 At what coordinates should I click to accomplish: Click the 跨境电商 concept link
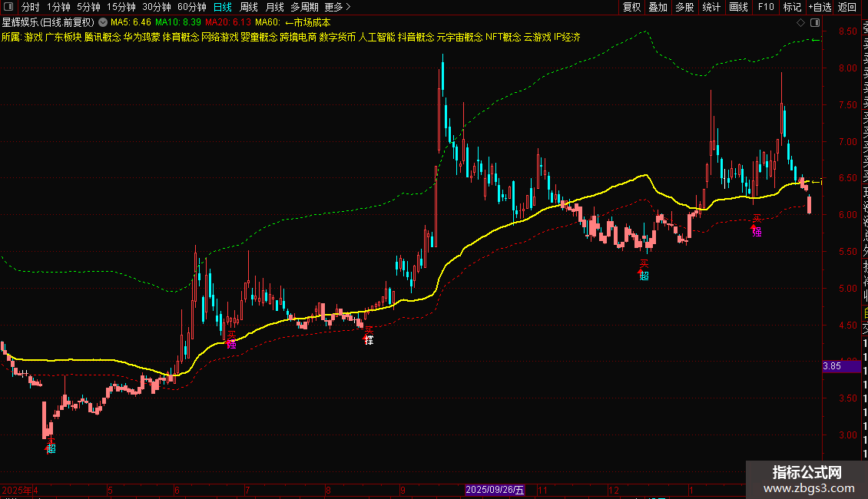click(x=298, y=37)
